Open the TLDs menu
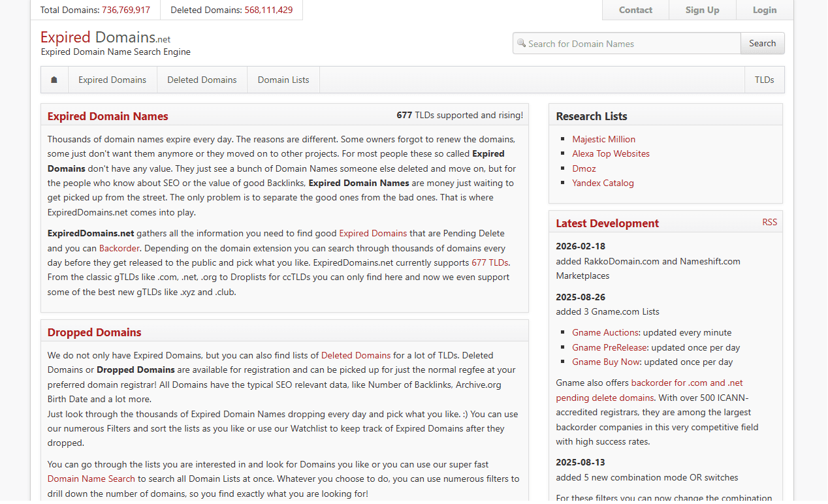The image size is (828, 504). [764, 79]
